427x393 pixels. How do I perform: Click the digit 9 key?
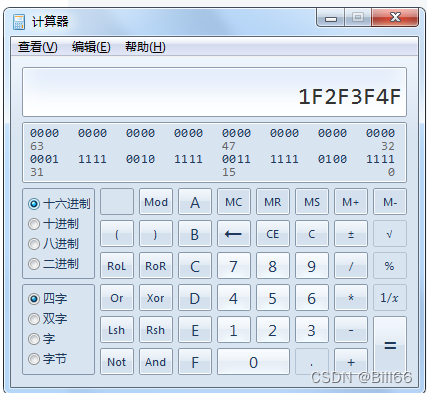click(312, 266)
